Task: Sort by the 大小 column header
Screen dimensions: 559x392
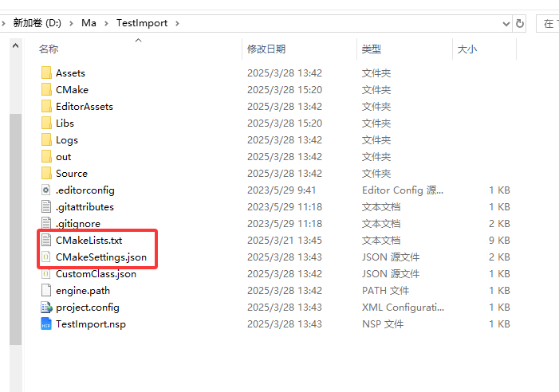Action: 466,49
